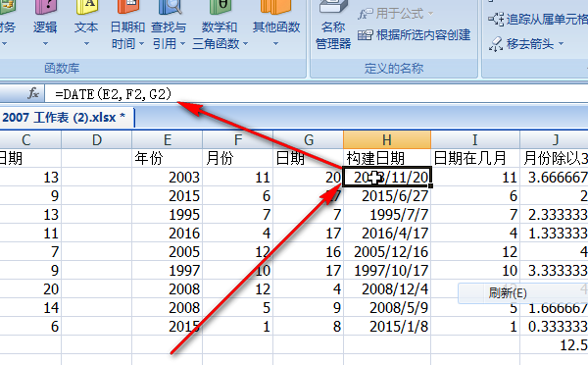Open the 逻辑 logical functions icon
Viewport: 588px width, 365px height.
45,24
